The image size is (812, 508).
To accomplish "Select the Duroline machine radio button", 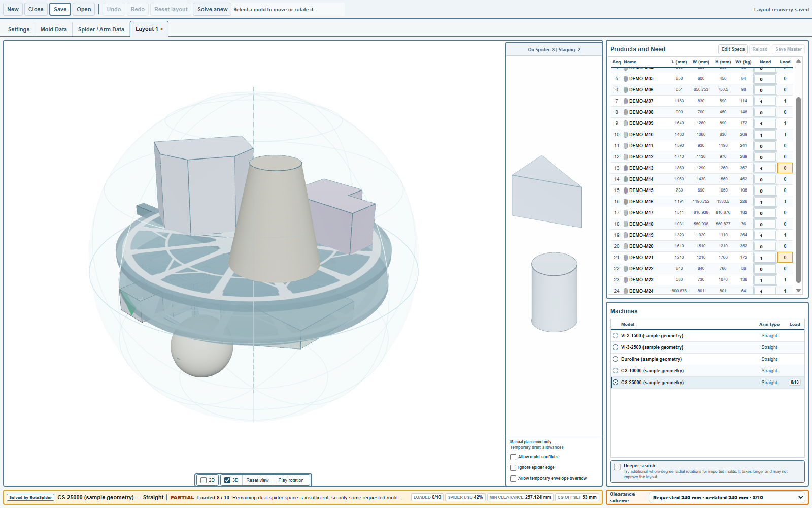I will click(x=616, y=359).
